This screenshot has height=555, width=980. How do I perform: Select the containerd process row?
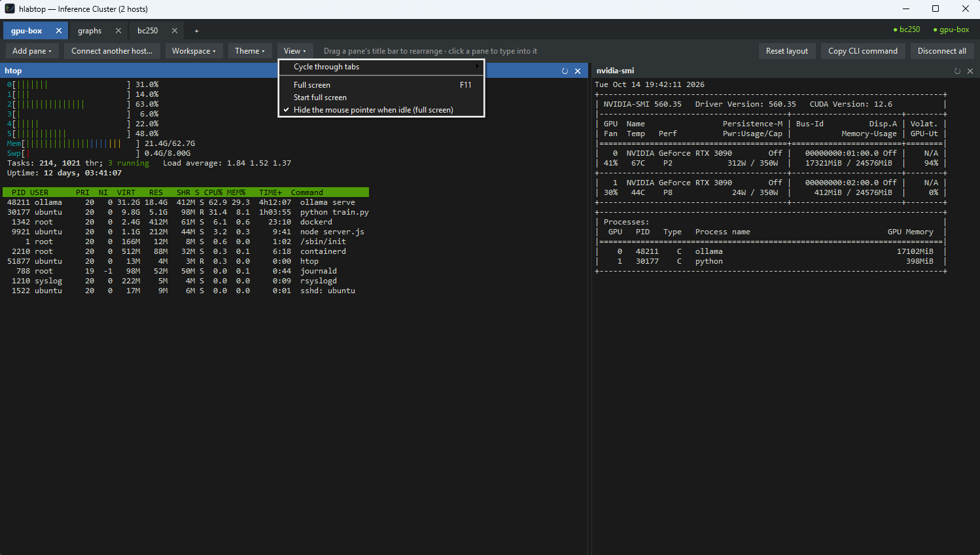click(x=186, y=251)
